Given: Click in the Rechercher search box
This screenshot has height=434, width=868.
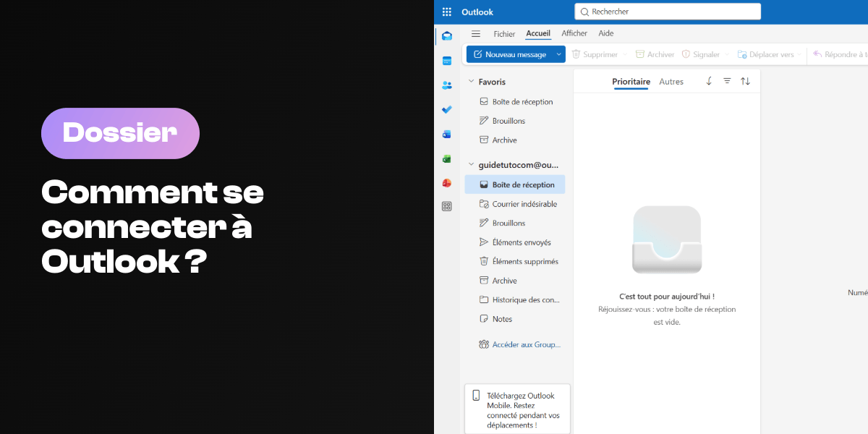Looking at the screenshot, I should (x=668, y=12).
